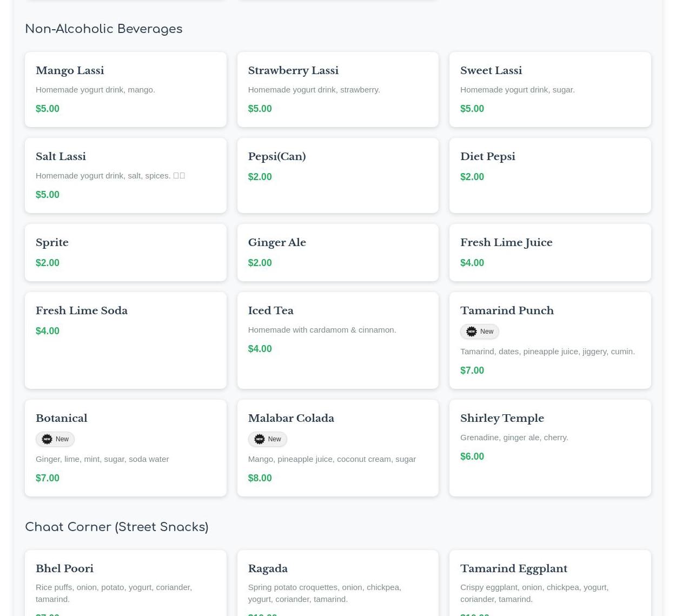Click the Sprite beverage title
676x616 pixels.
pos(52,243)
